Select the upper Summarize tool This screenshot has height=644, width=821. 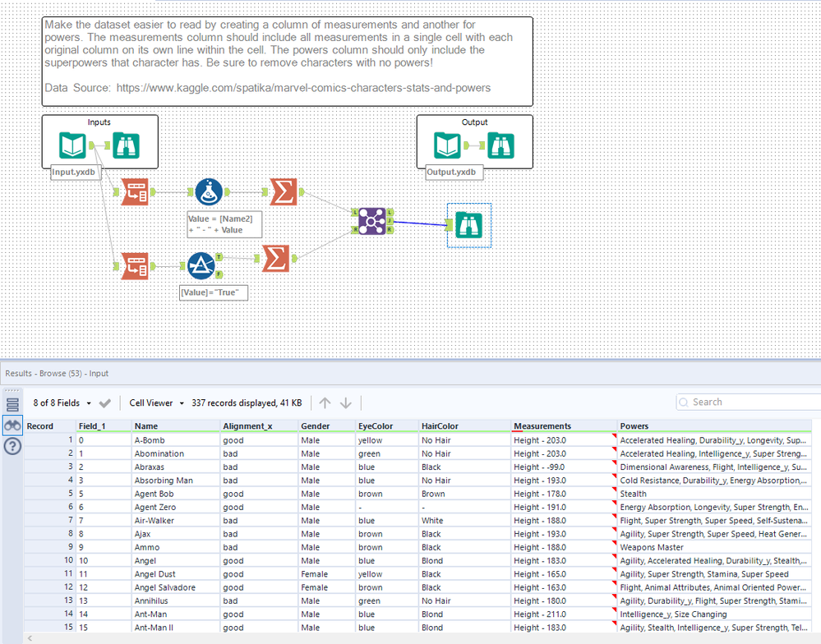(x=284, y=192)
